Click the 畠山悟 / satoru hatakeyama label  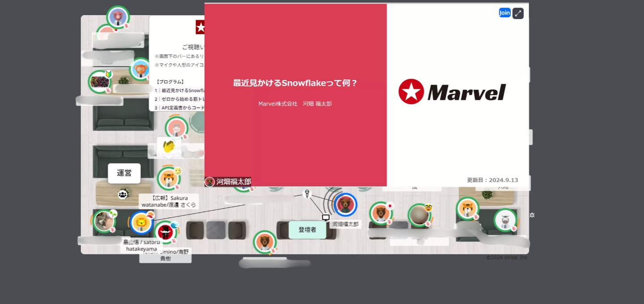point(141,245)
